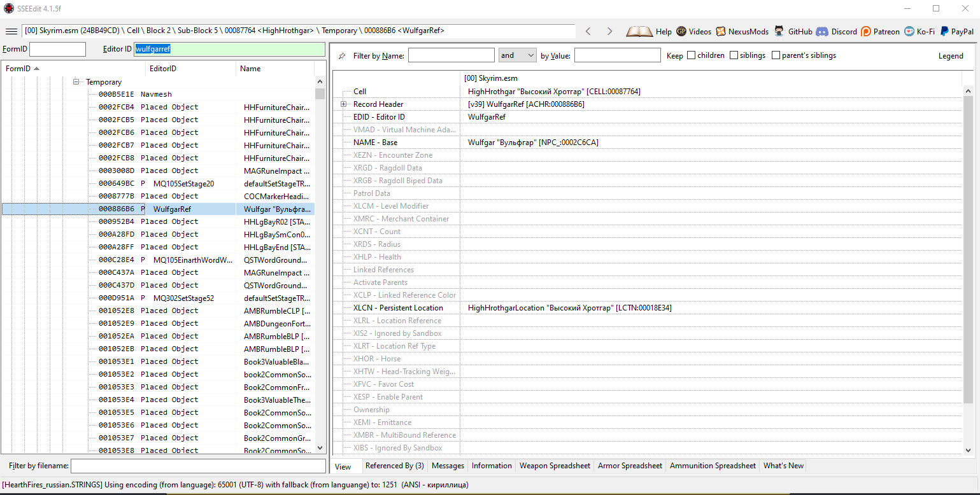Open the Patreon page
This screenshot has width=980, height=495.
click(x=881, y=31)
